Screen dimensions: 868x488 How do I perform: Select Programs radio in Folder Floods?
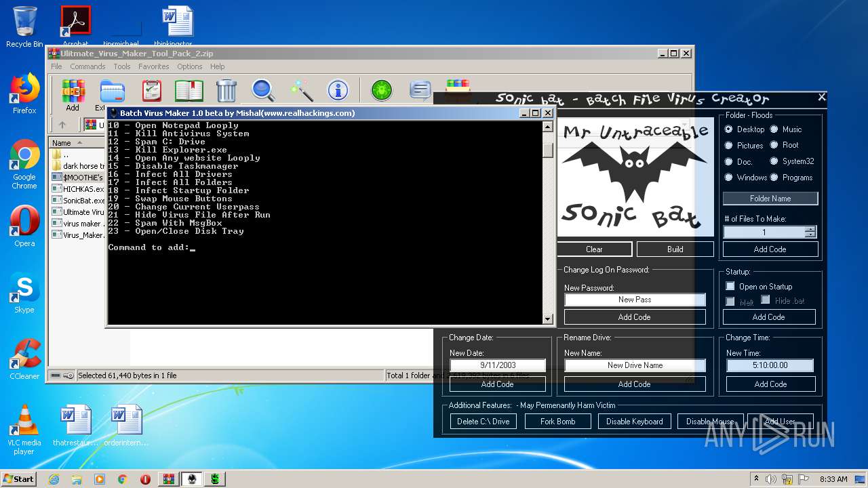774,178
